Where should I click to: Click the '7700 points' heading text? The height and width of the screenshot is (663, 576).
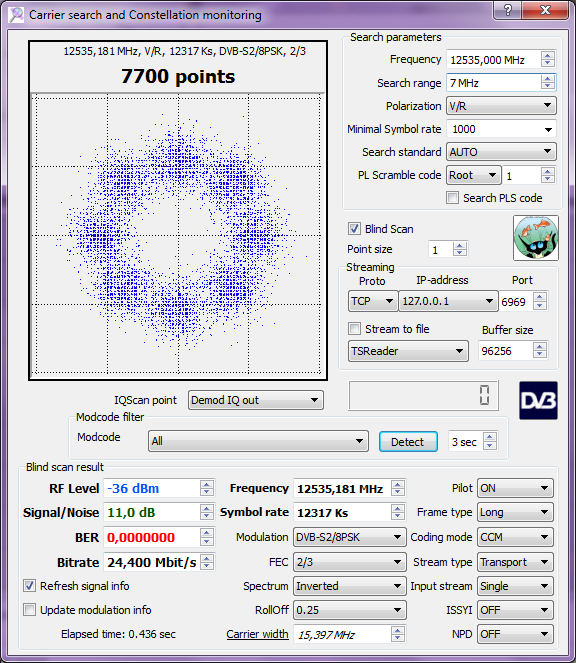pyautogui.click(x=178, y=77)
